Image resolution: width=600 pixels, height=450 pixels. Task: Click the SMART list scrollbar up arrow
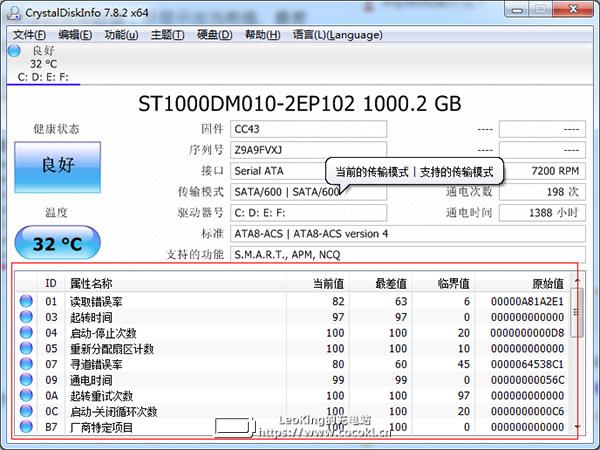coord(577,281)
